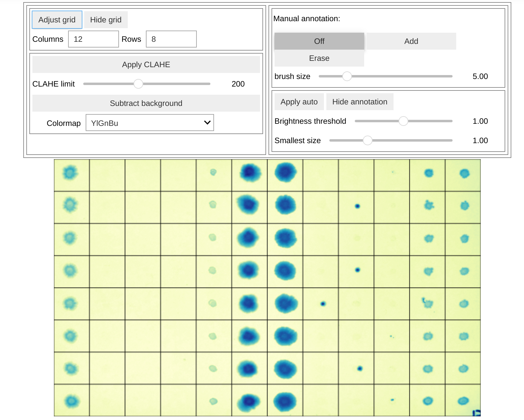Viewport: 524px width, 420px height.
Task: Click the Brightness threshold slider handle
Action: [x=403, y=121]
